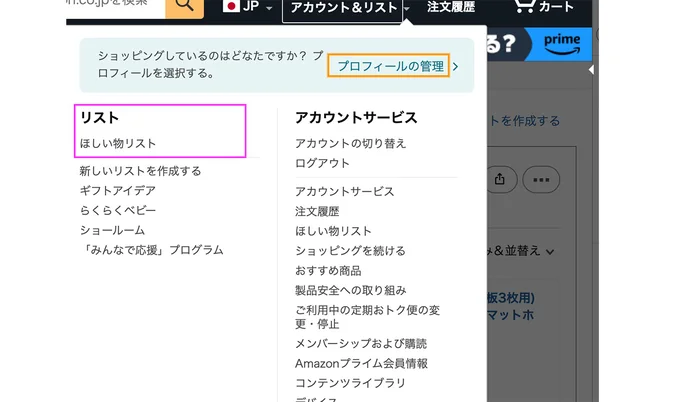Click the three-dots more options button
Screen dimensions: 680x402
(541, 180)
